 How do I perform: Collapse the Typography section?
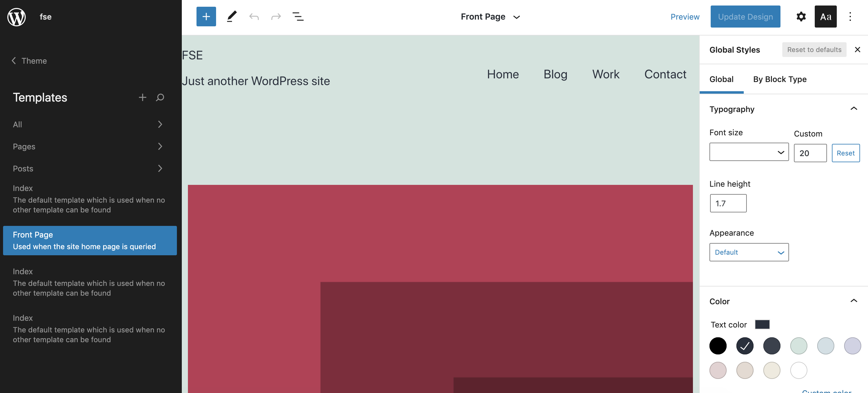coord(853,109)
